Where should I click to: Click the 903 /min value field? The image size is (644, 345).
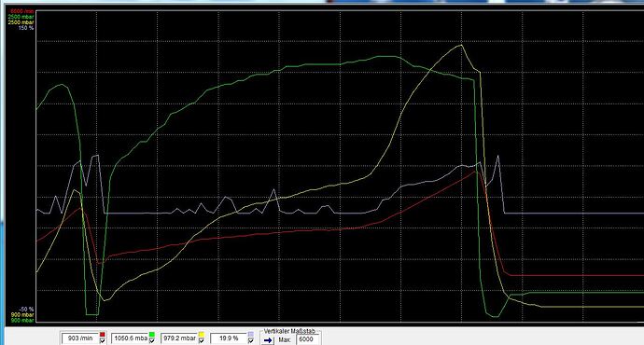(80, 338)
